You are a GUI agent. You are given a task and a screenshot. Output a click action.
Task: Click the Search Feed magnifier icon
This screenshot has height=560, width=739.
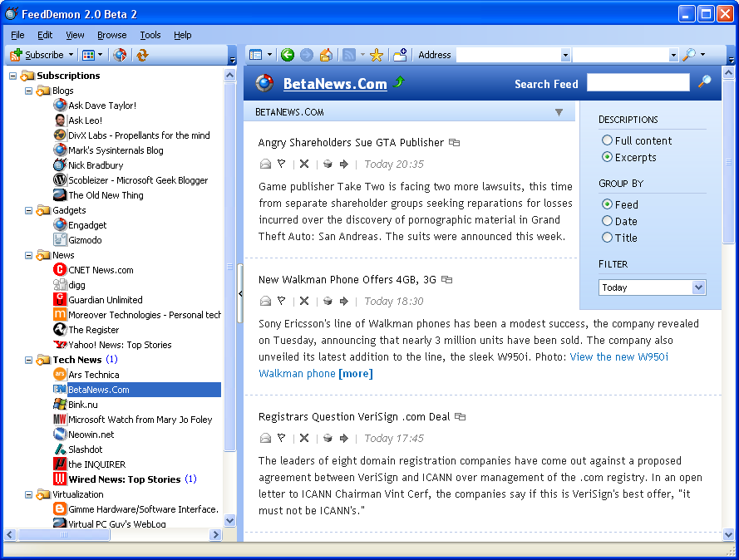[x=704, y=81]
